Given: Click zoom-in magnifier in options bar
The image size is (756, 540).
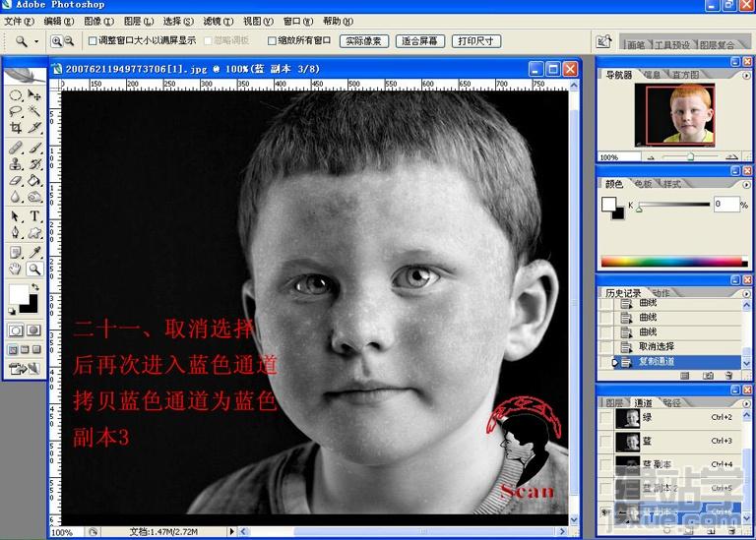Looking at the screenshot, I should (x=56, y=41).
